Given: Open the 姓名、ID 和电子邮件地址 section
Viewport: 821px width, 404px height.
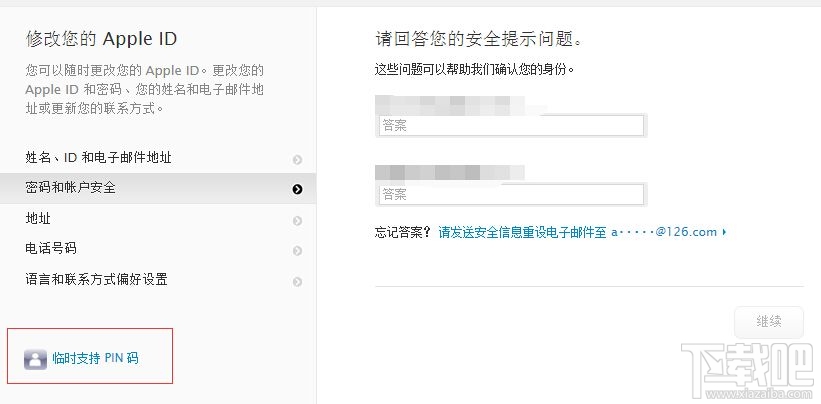Looking at the screenshot, I should [x=104, y=158].
